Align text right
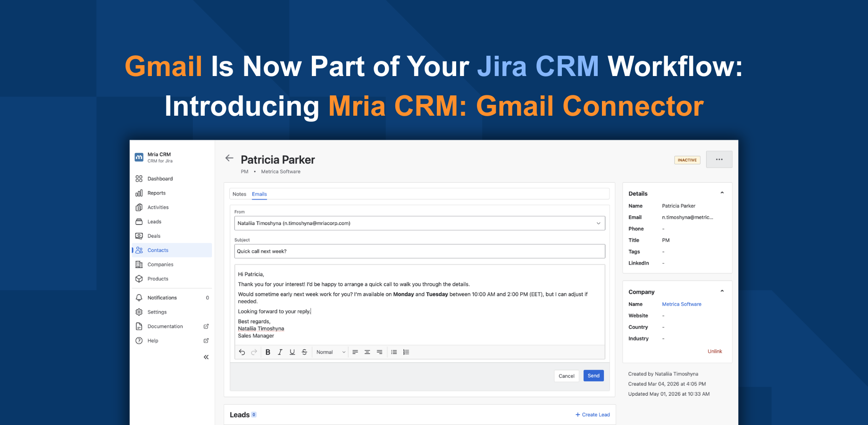Image resolution: width=868 pixels, height=425 pixels. coord(380,352)
